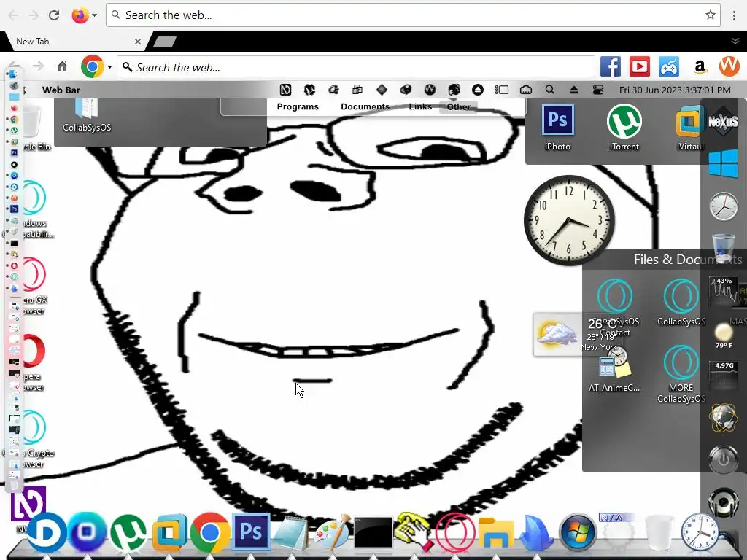Click the list panel icon in the menu bar
This screenshot has height=560, width=747.
(x=502, y=90)
